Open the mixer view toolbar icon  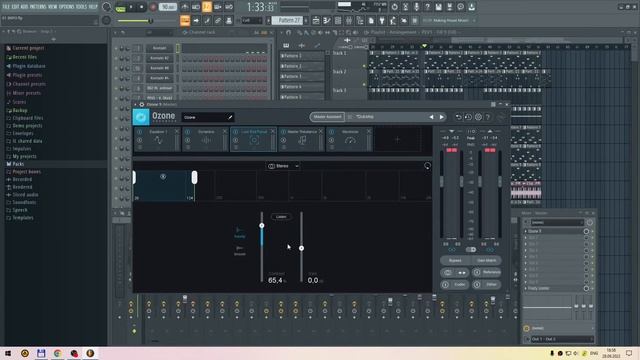[349, 20]
